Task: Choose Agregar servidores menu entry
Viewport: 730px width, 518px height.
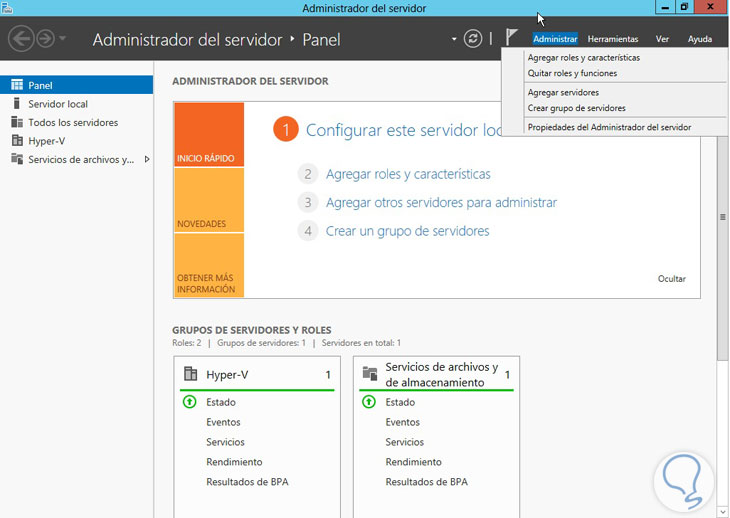Action: click(x=563, y=92)
